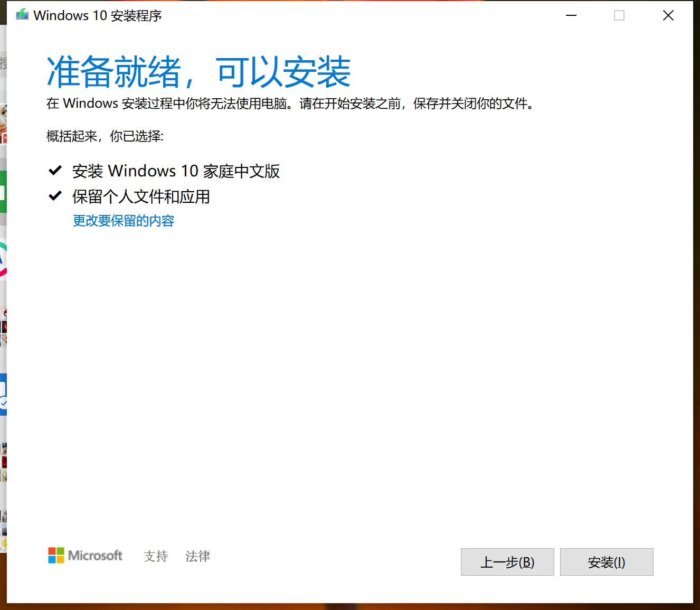Viewport: 700px width, 610px height.
Task: Click the Windows setup icon in the title bar
Action: (x=22, y=14)
